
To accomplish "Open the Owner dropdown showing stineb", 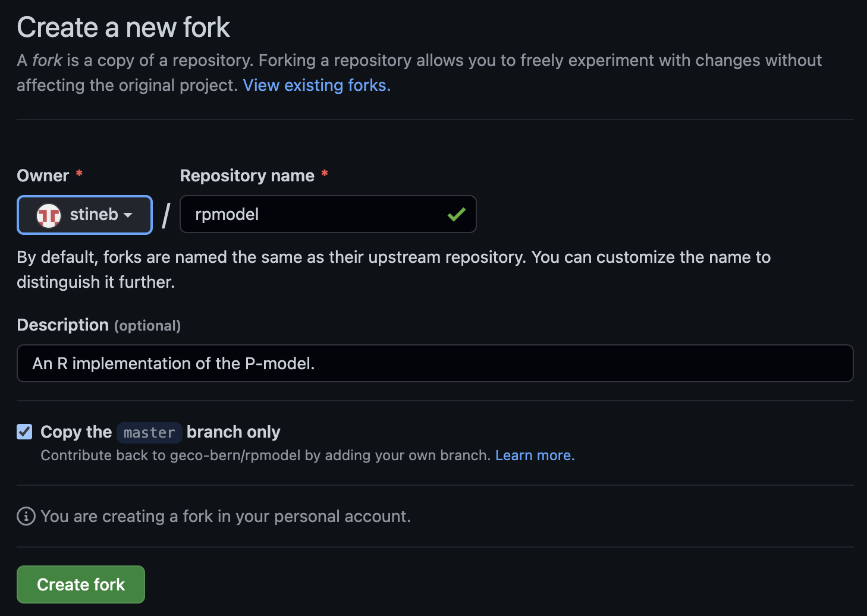I will click(x=84, y=215).
